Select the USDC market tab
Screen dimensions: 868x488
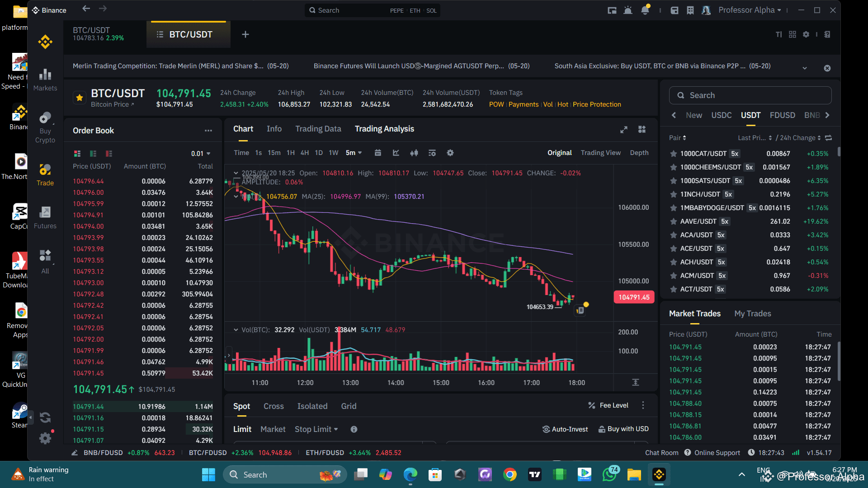pyautogui.click(x=722, y=115)
